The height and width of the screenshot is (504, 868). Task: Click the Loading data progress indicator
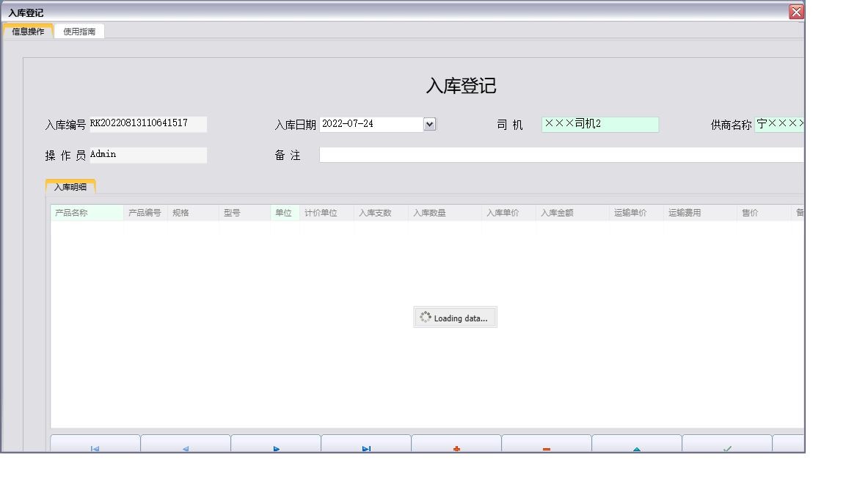pyautogui.click(x=455, y=317)
